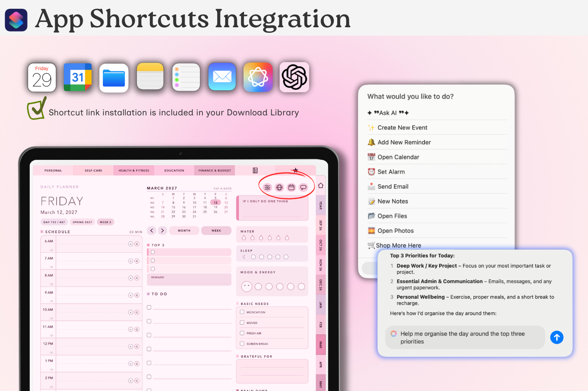Screen dimensions: 588x391
Task: Check the Screen Break basic need
Action: pyautogui.click(x=242, y=344)
